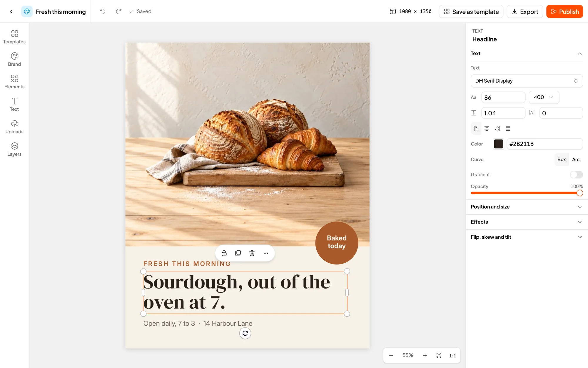
Task: Lock the selected headline element
Action: point(224,253)
